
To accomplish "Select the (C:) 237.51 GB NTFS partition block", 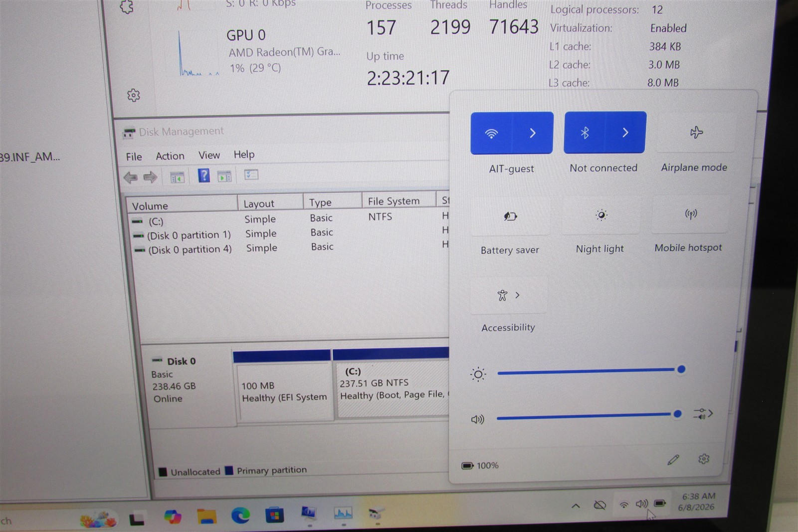I will pos(392,383).
